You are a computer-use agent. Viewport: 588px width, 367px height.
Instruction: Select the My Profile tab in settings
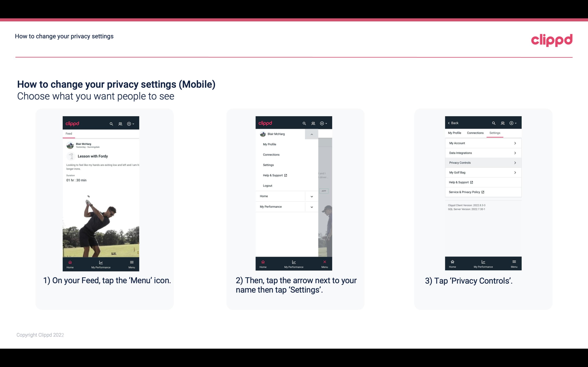tap(455, 133)
